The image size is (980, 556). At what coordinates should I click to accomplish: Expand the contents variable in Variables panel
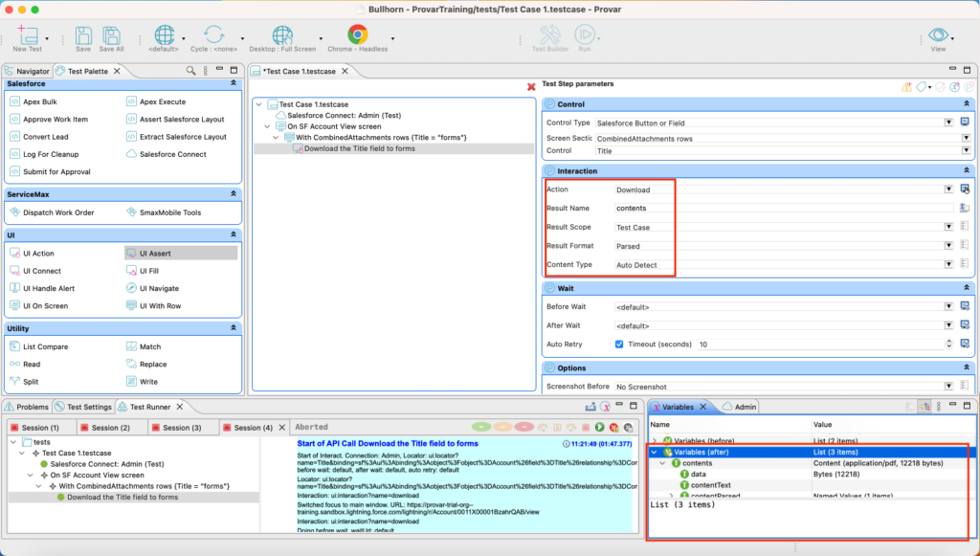pos(661,464)
